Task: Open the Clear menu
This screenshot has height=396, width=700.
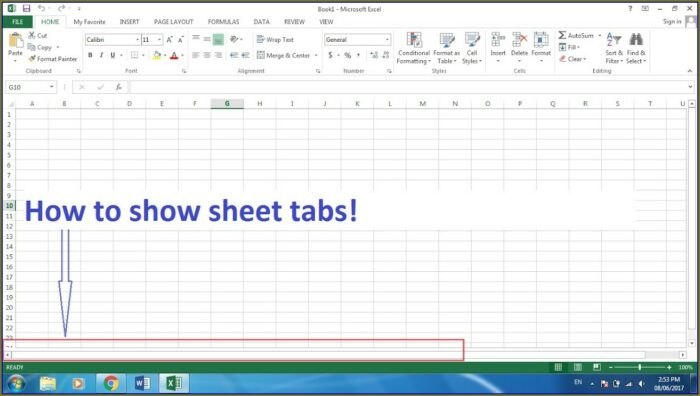Action: [572, 58]
